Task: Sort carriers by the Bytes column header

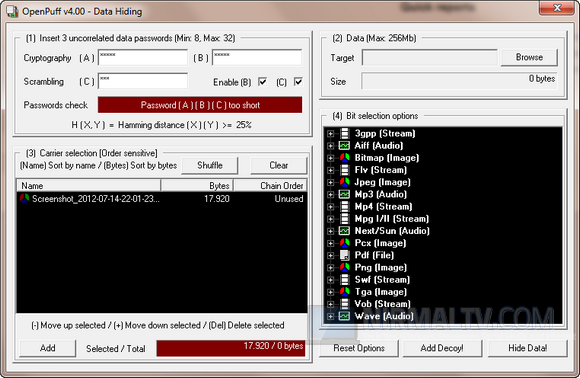Action: 197,186
